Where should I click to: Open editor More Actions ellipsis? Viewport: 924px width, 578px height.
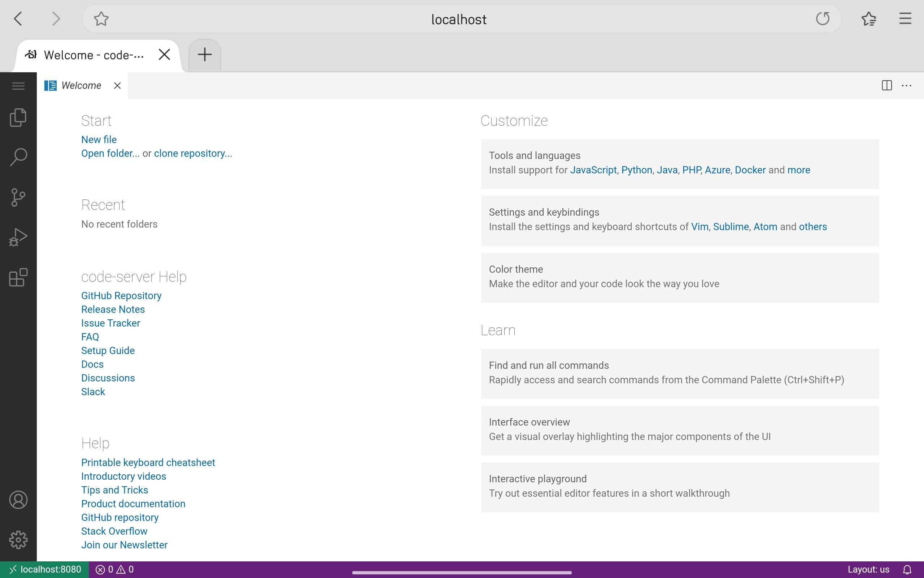pos(906,85)
